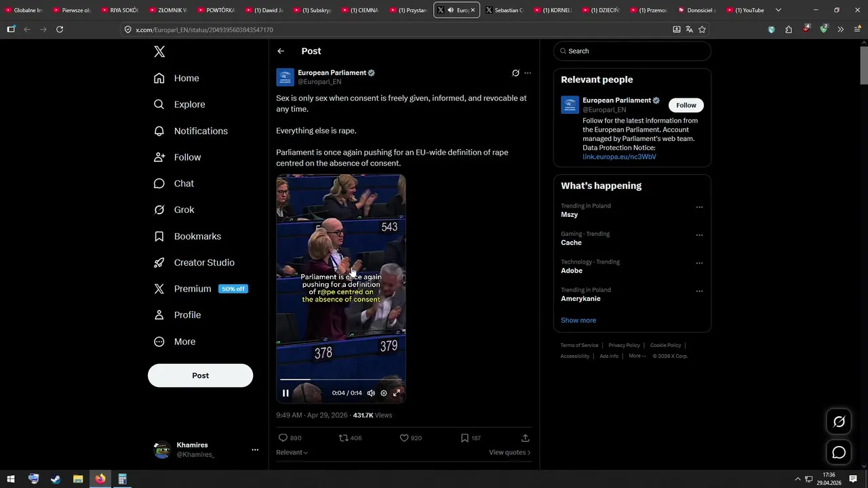Repost the post with 406 reposts
868x488 pixels.
click(343, 438)
